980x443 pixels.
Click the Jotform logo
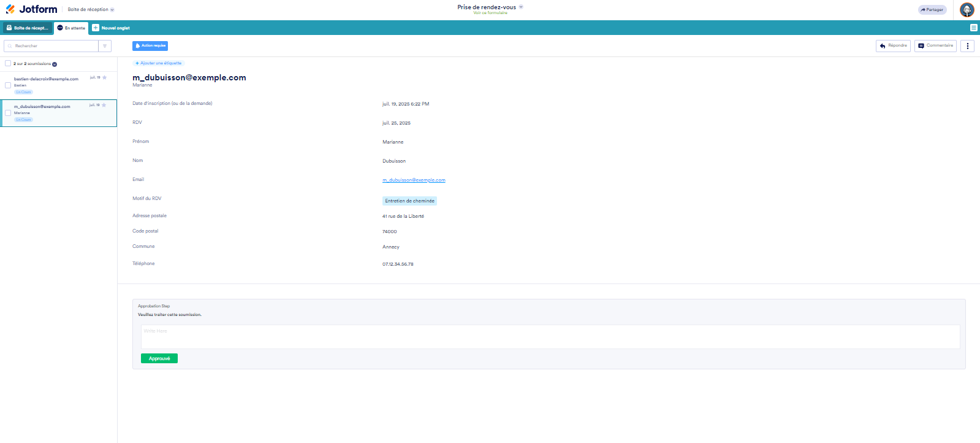[31, 9]
